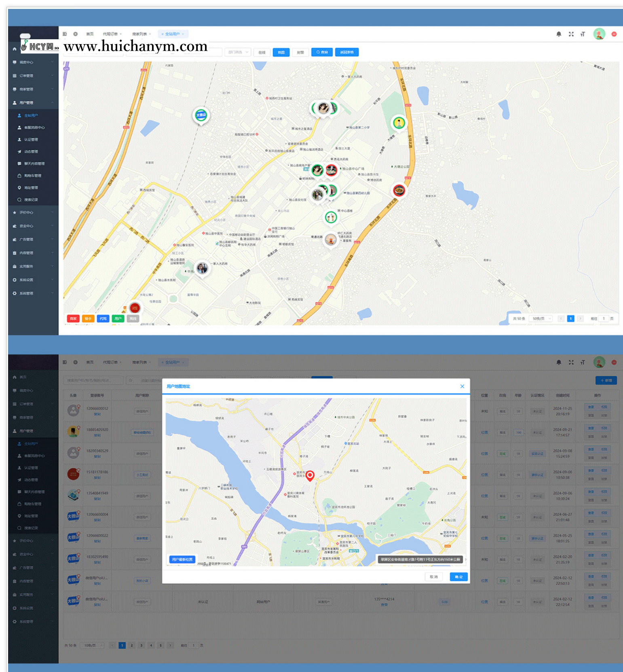This screenshot has width=623, height=672.
Task: Click the refresh icon beside the top screenshot's tabs
Action: (x=76, y=34)
